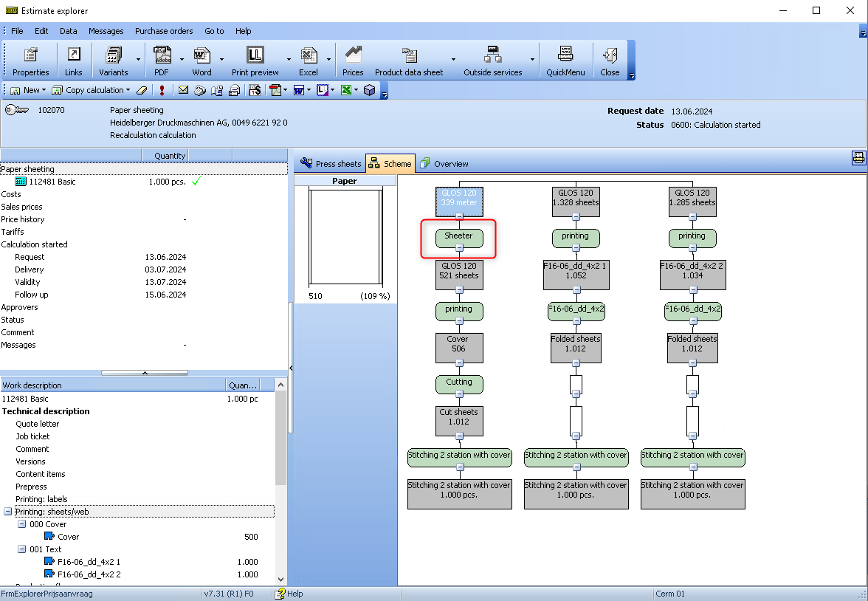Open the File menu

pos(17,31)
